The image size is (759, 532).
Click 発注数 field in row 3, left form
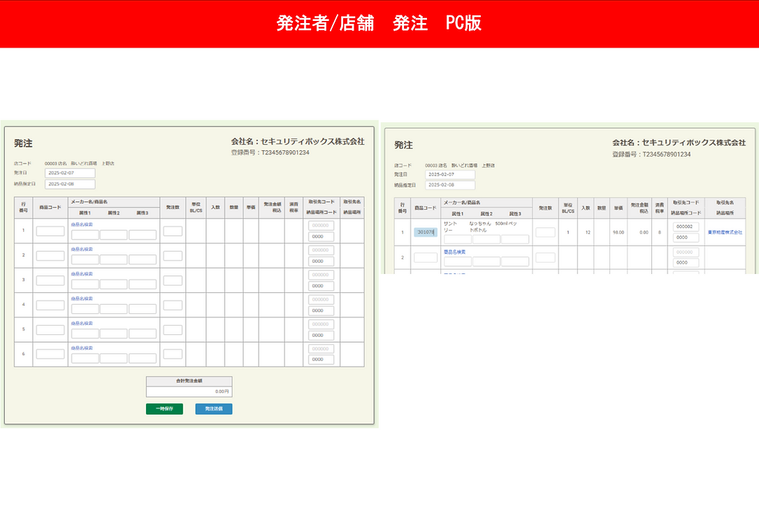click(x=173, y=281)
